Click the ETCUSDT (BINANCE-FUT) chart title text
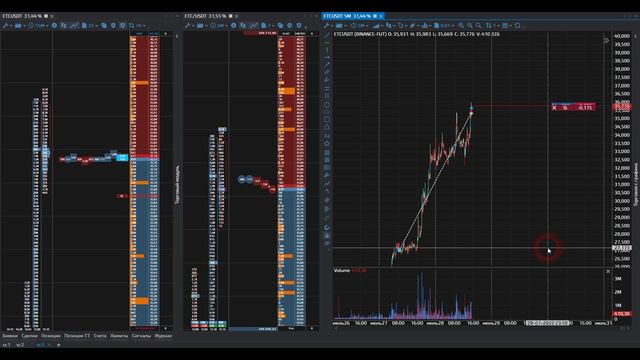This screenshot has width=640, height=360. tap(359, 34)
